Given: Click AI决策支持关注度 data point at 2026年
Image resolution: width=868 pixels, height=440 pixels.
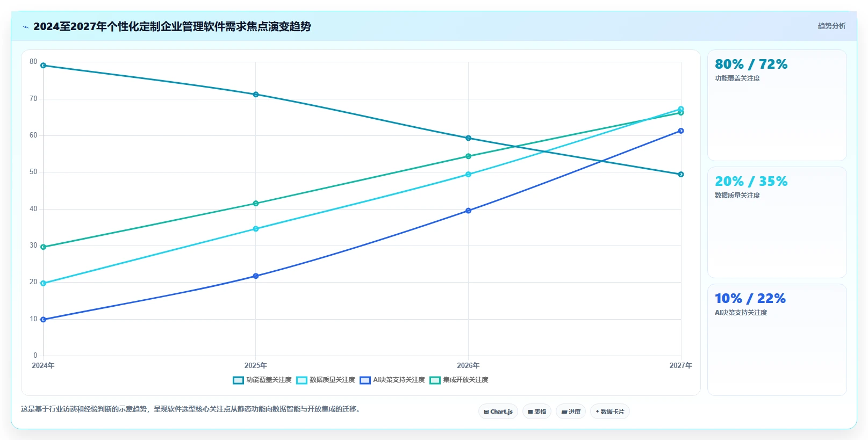Looking at the screenshot, I should (468, 211).
